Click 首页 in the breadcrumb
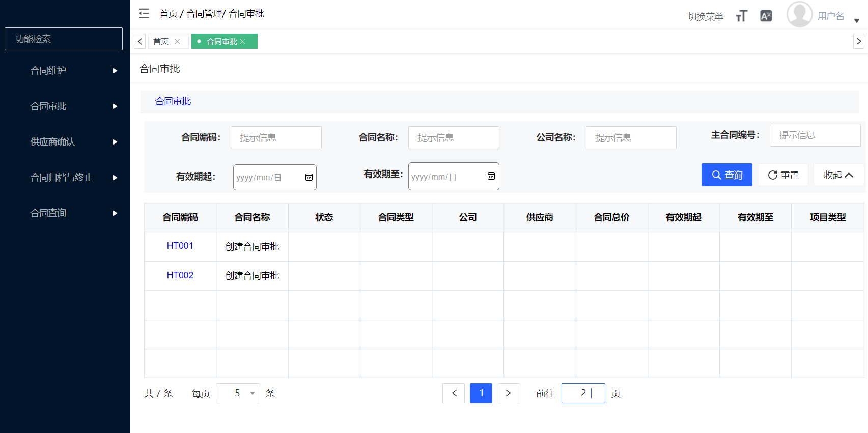 click(169, 14)
